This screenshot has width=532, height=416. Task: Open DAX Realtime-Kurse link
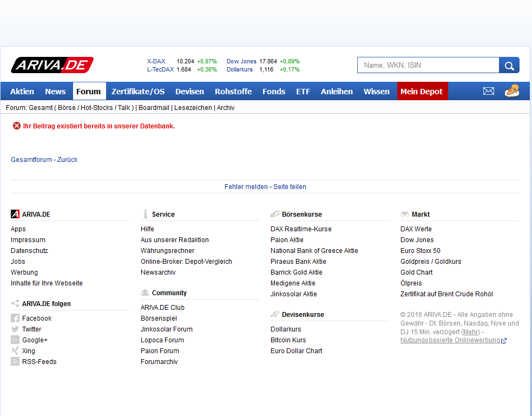click(301, 229)
